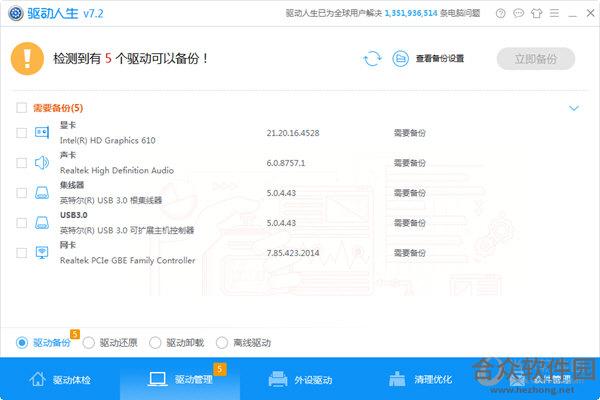Check the USB 3.0 根集线器 checkbox
This screenshot has height=400, width=600.
coord(21,193)
